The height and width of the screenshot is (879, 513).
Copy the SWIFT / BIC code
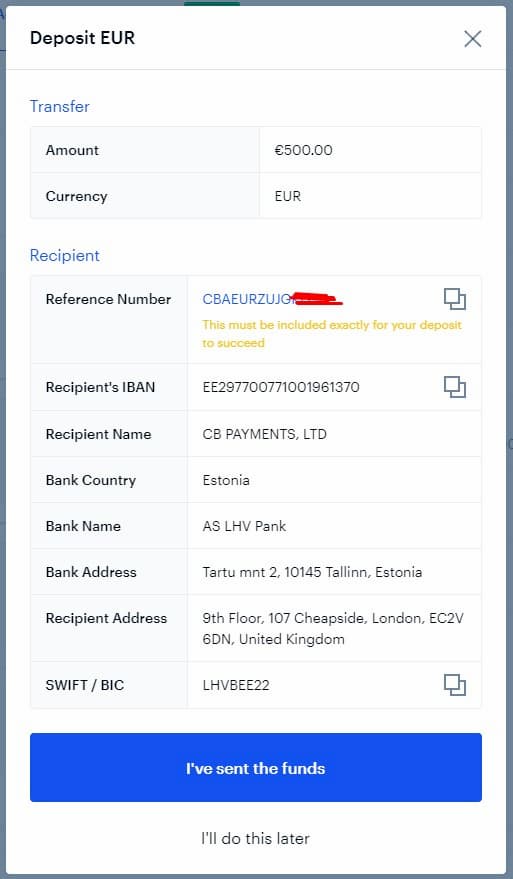(455, 684)
